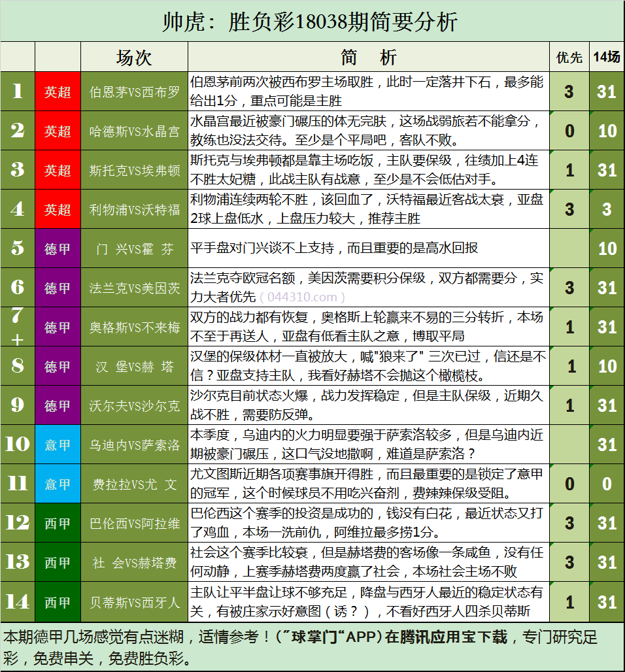Viewport: 625px width, 672px height.
Task: Select the 14场 value 3 for 利物浦VS沃特福
Action: tap(607, 209)
